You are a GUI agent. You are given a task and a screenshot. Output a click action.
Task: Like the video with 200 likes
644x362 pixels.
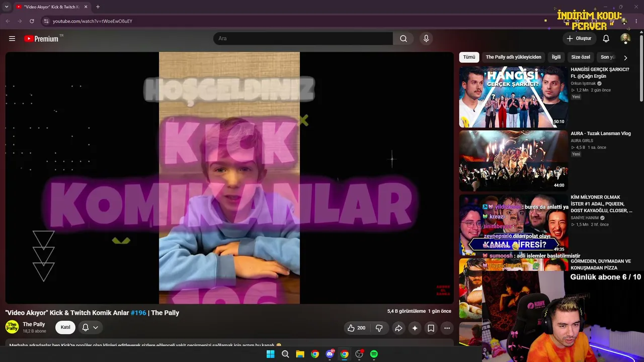pyautogui.click(x=356, y=328)
